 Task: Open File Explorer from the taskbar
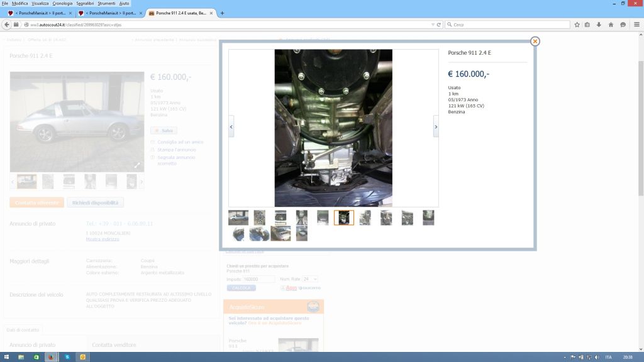[x=21, y=357]
